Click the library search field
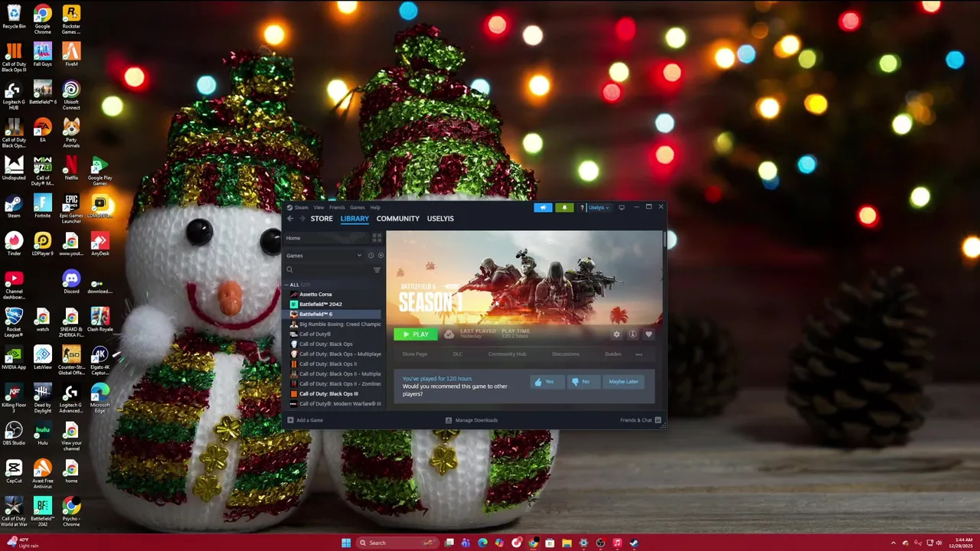Viewport: 980px width, 551px height. [x=329, y=270]
